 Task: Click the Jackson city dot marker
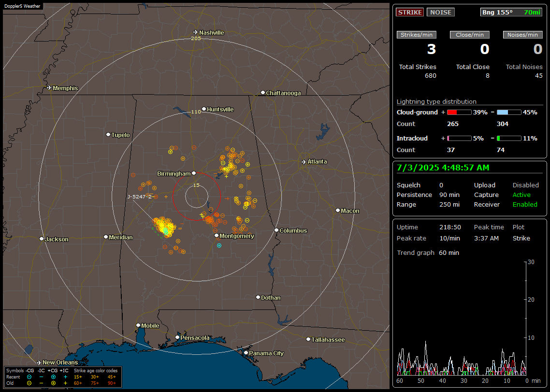coord(42,239)
